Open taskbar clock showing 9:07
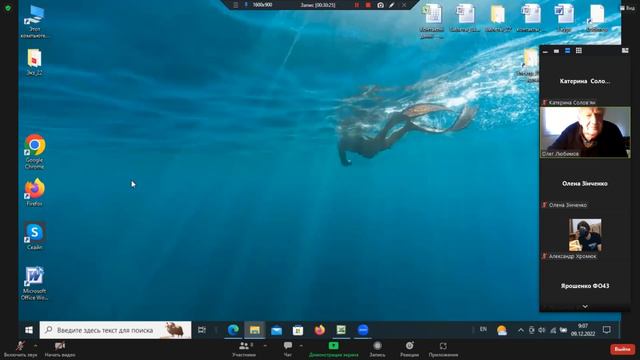Image resolution: width=640 pixels, height=360 pixels. pyautogui.click(x=583, y=330)
